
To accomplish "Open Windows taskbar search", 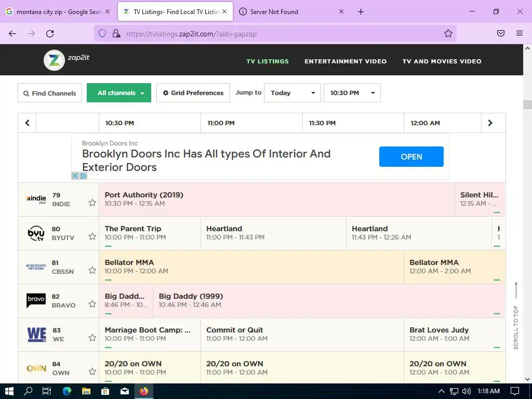I will [28, 391].
